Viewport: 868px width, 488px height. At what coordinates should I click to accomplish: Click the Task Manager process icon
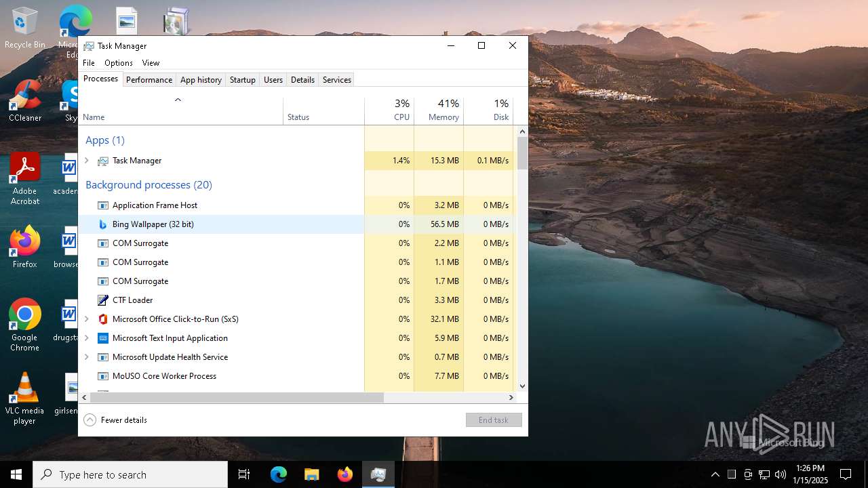click(103, 161)
